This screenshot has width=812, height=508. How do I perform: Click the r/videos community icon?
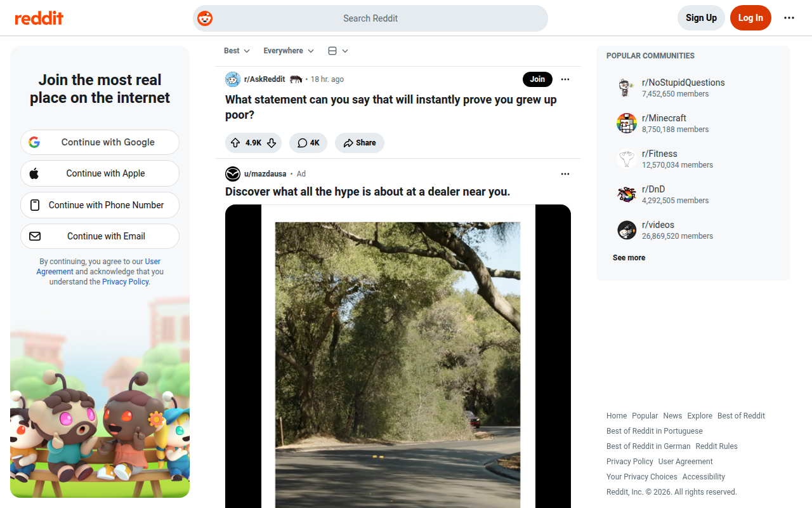coord(627,230)
